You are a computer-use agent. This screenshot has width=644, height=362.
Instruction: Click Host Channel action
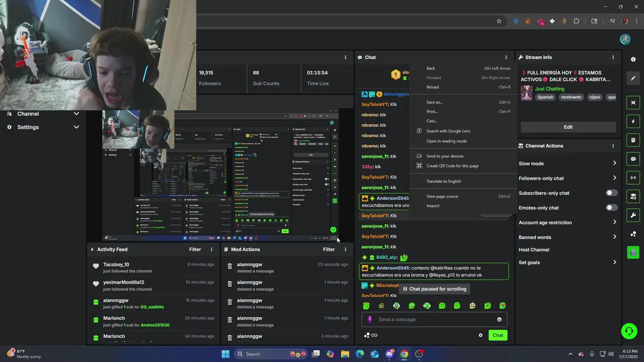(534, 250)
